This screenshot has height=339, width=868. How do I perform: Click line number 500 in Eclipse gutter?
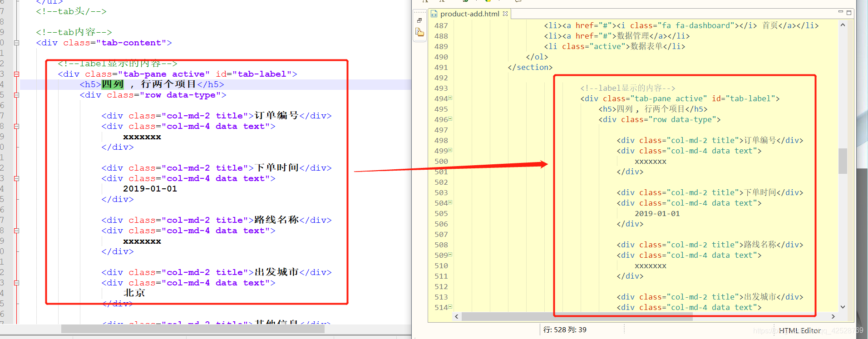tap(441, 162)
